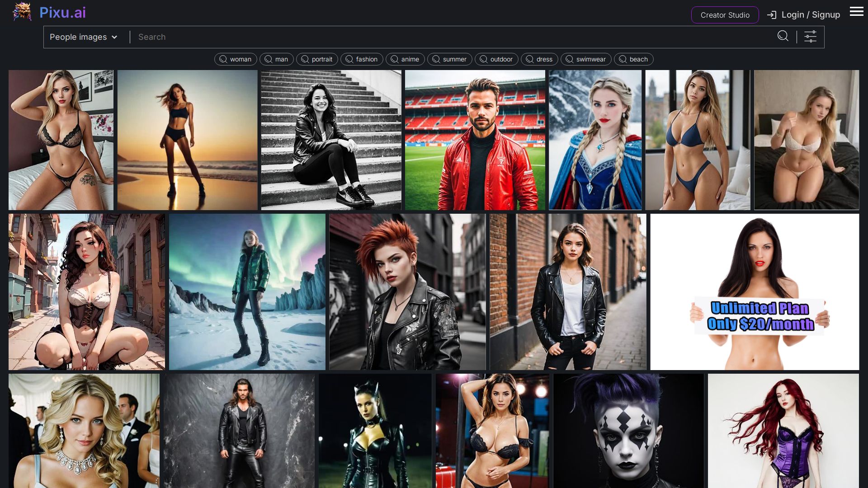Open the man in red jacket image
This screenshot has width=868, height=488.
point(475,140)
